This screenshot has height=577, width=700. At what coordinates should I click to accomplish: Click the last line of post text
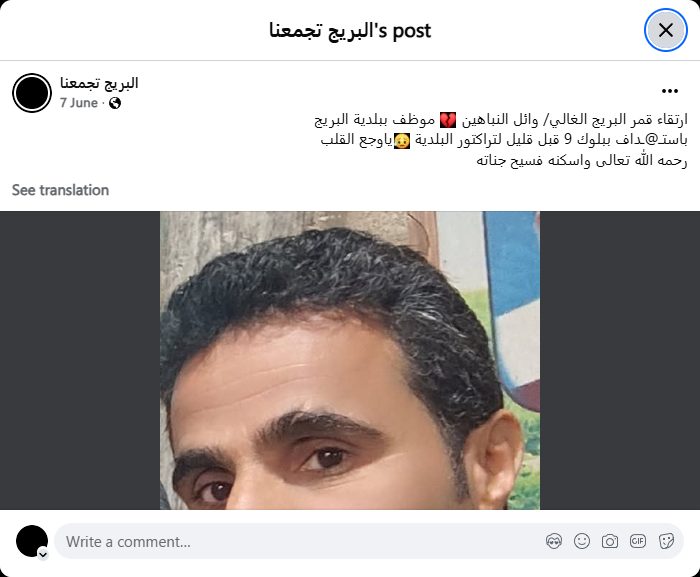tap(582, 160)
